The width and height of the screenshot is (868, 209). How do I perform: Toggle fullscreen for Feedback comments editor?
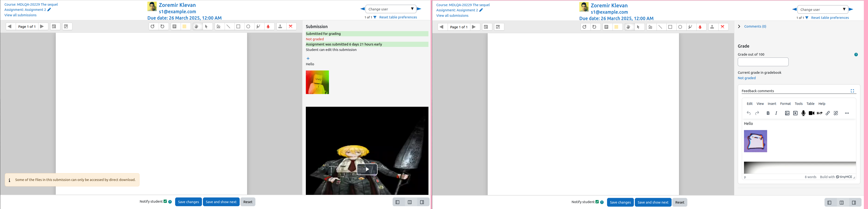[x=852, y=91]
